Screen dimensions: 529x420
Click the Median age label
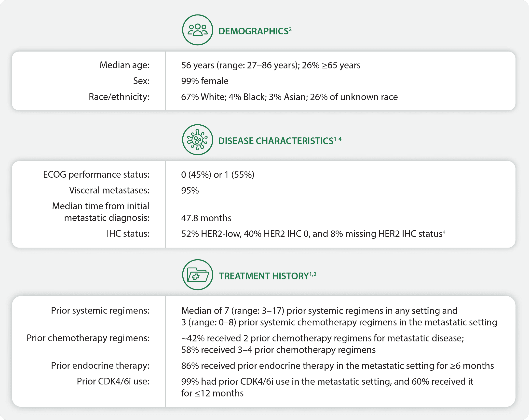pos(124,65)
